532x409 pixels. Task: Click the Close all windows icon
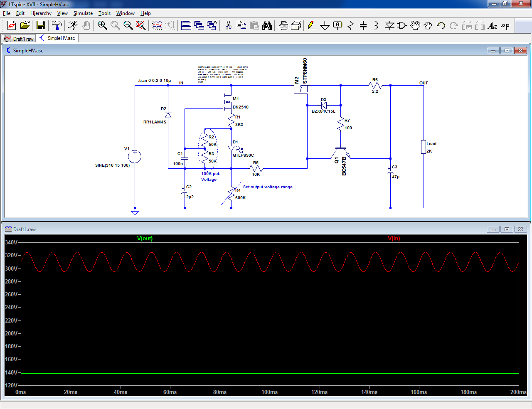212,25
